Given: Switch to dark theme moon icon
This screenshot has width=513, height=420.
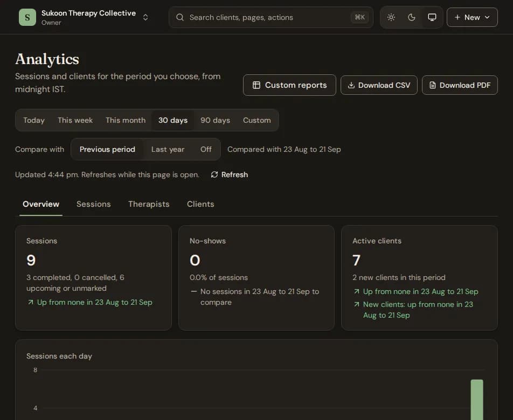Looking at the screenshot, I should coord(412,17).
